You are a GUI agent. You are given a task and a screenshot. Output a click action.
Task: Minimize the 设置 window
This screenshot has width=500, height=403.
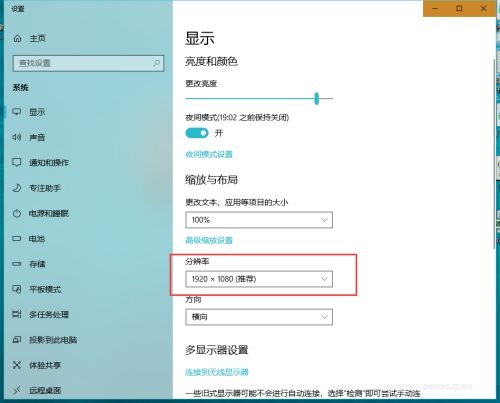pos(435,9)
